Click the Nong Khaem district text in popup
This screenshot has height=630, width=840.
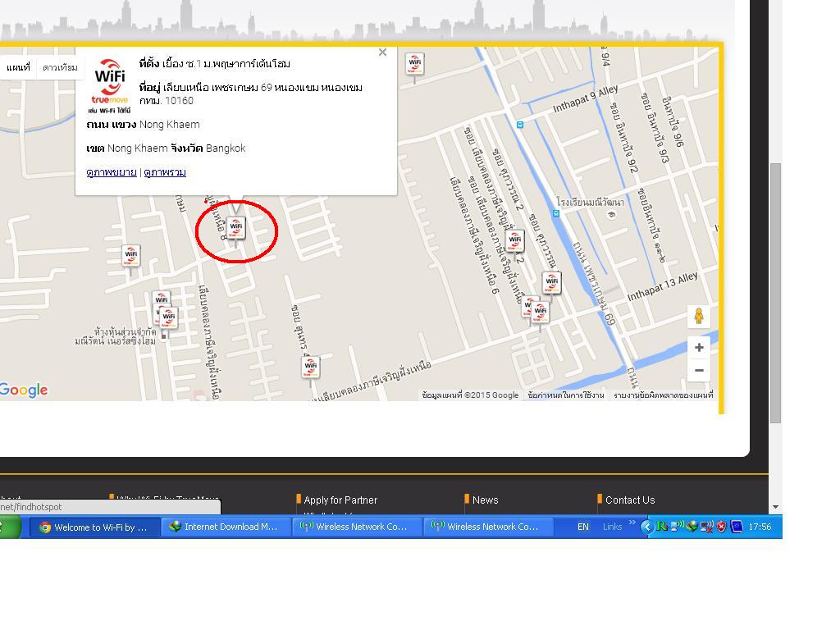click(138, 148)
